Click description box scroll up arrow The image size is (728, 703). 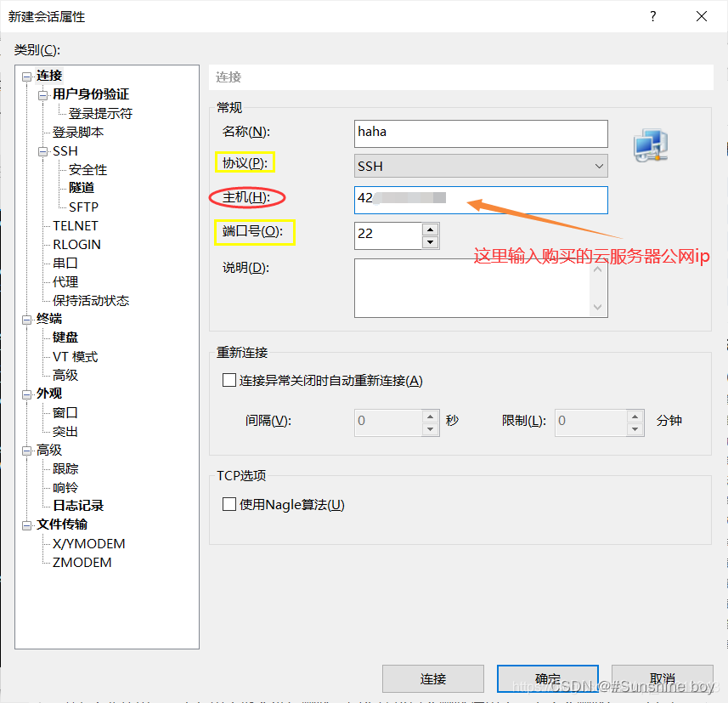(x=598, y=269)
